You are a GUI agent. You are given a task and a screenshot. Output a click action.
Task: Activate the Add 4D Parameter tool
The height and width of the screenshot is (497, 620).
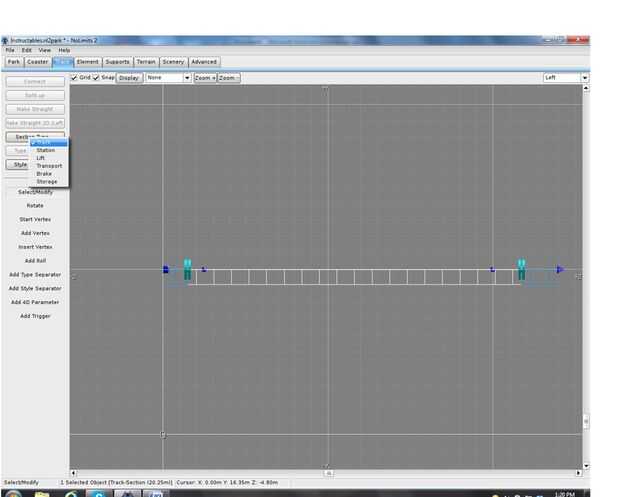(35, 302)
